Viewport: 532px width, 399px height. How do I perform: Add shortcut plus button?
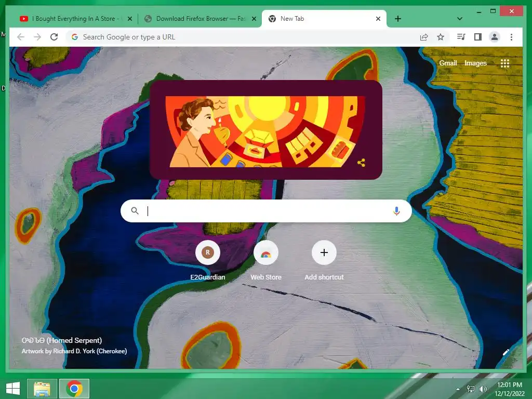click(324, 253)
